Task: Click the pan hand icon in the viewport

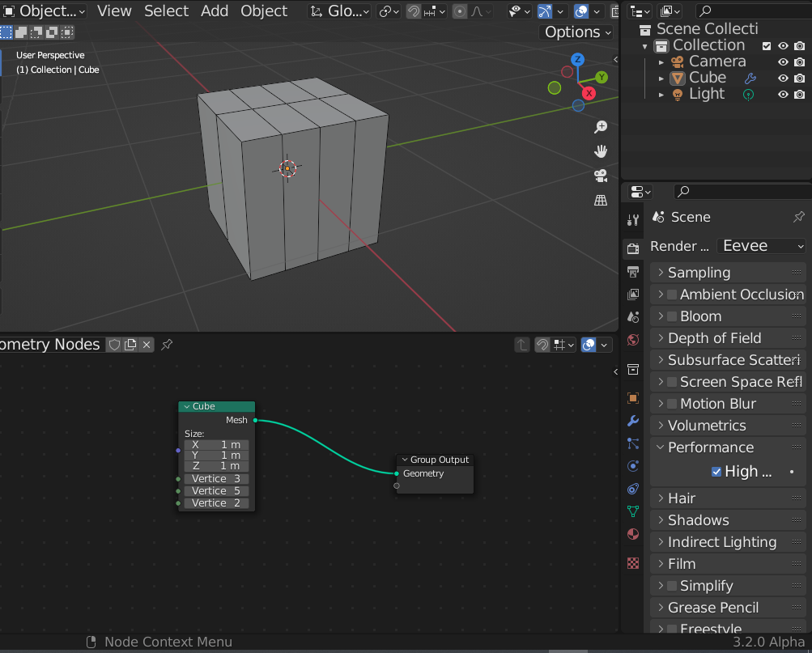Action: [x=601, y=151]
